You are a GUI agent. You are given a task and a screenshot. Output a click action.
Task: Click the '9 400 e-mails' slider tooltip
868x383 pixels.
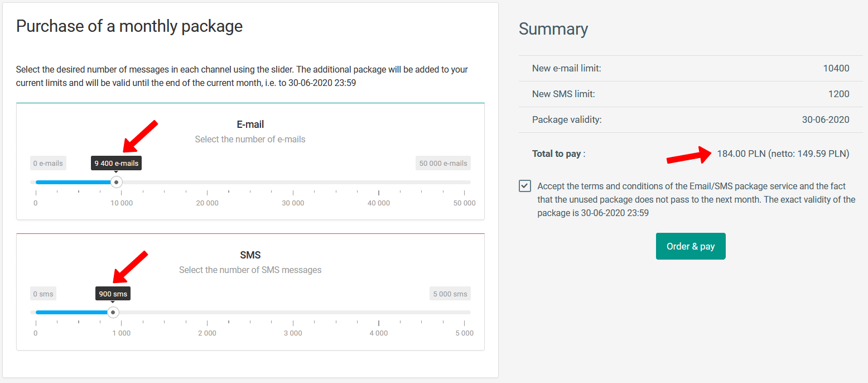[x=116, y=163]
